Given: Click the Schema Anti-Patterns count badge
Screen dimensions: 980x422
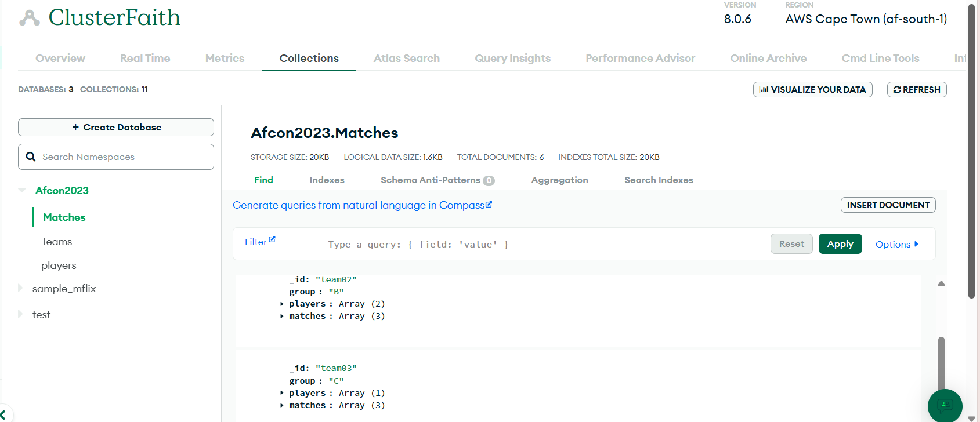Looking at the screenshot, I should point(489,180).
